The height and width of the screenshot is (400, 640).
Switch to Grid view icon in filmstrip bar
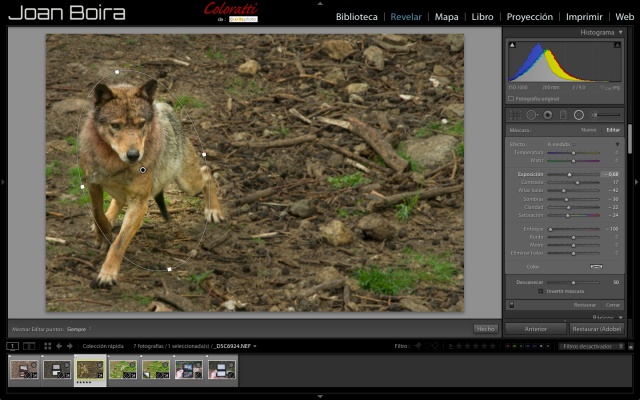pyautogui.click(x=48, y=346)
